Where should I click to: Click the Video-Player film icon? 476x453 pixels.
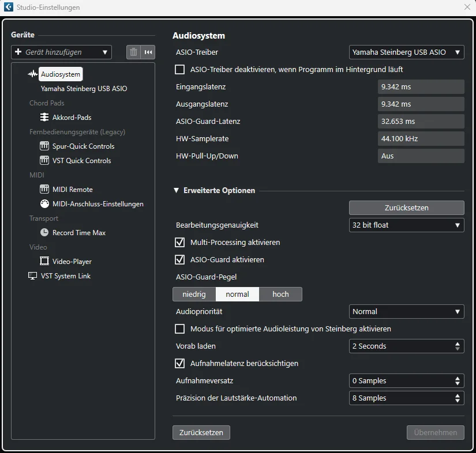[44, 261]
